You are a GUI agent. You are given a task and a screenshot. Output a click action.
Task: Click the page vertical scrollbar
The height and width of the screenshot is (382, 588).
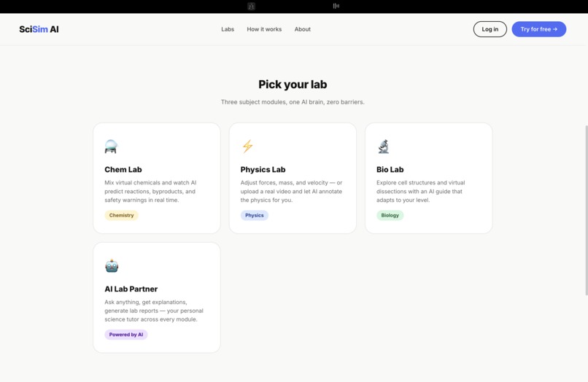coord(586,210)
